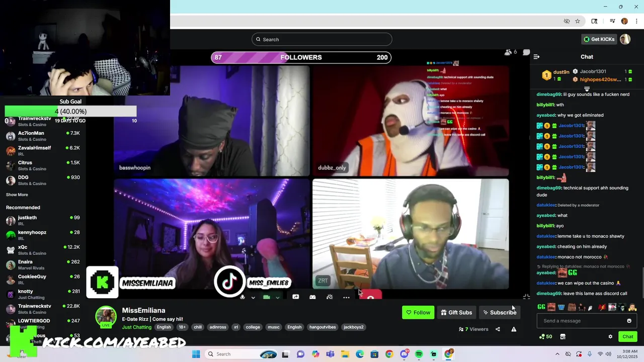644x362 pixels.
Task: Open the leaderboard expander below top gifters
Action: [587, 89]
